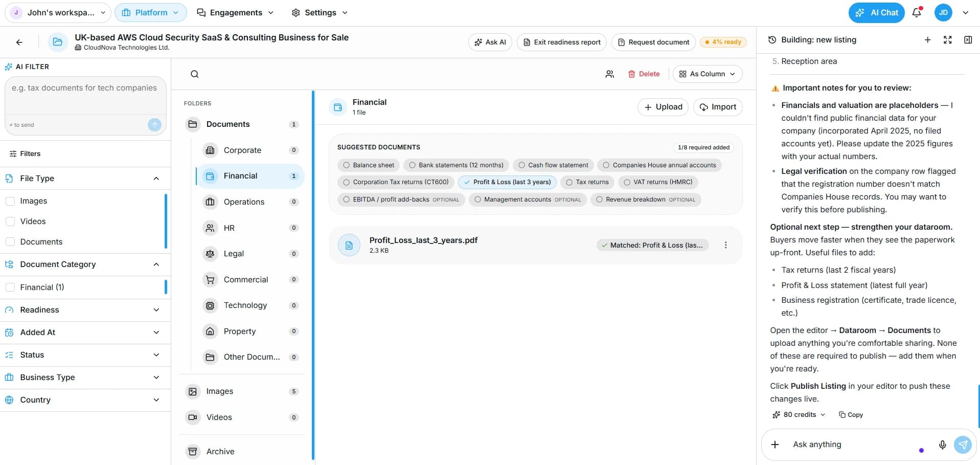The width and height of the screenshot is (980, 465).
Task: Open three-dot menu for Profit_Loss file
Action: pyautogui.click(x=725, y=245)
